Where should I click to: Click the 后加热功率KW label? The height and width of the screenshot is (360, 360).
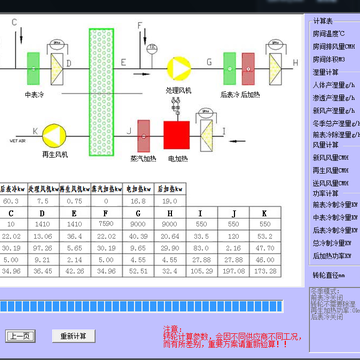pyautogui.click(x=332, y=256)
